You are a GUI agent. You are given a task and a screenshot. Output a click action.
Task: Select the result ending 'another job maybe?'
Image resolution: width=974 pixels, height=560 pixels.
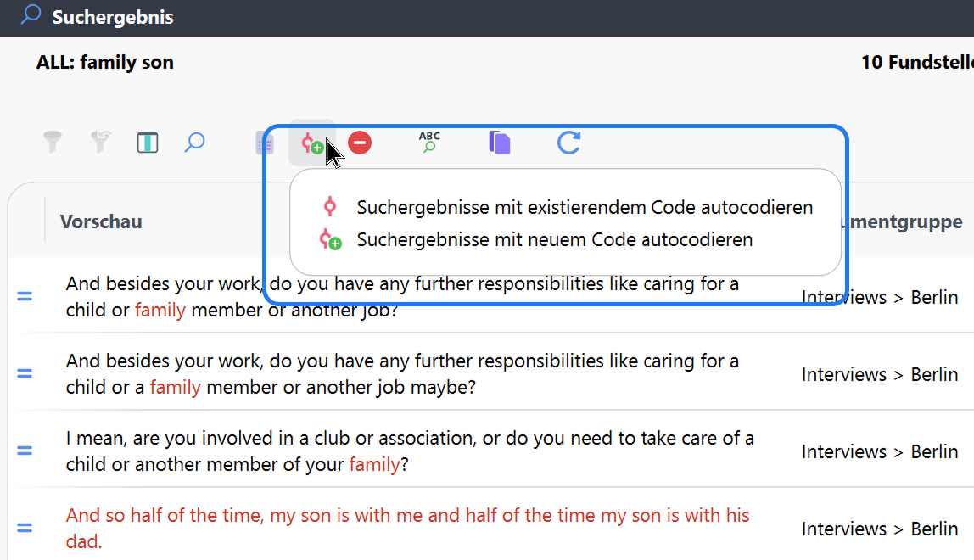click(x=402, y=374)
